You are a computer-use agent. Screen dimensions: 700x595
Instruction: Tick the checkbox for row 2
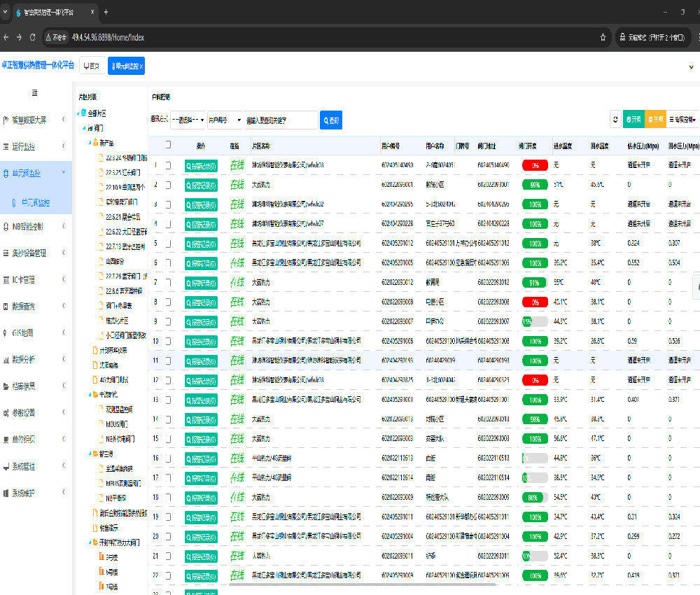point(168,185)
